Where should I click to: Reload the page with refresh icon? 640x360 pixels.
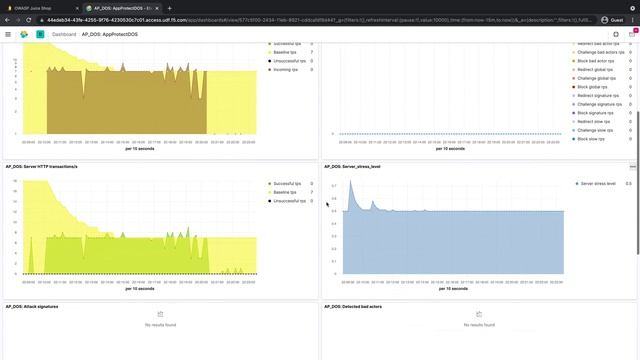pyautogui.click(x=29, y=20)
